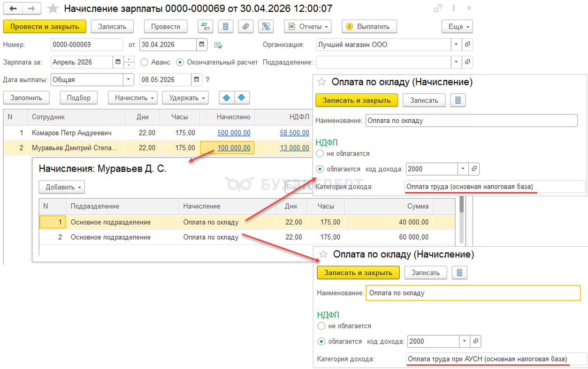This screenshot has height=369, width=588.
Task: Select accrual row with sum 40 000,00
Action: tap(247, 222)
